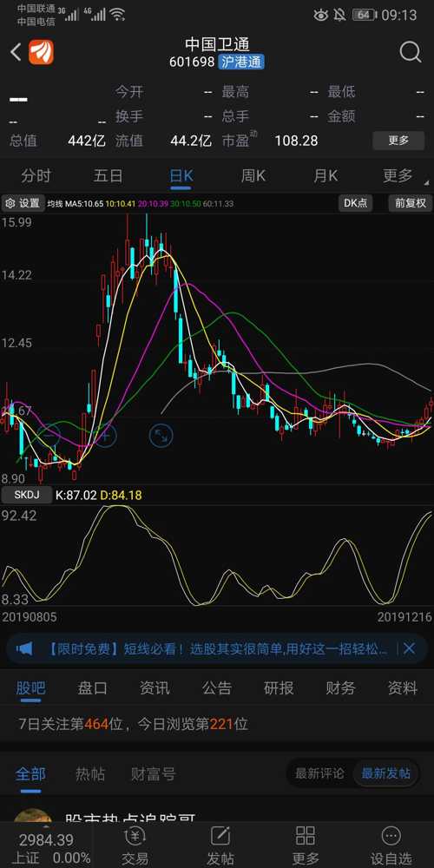Change the SKDJ indicator selector

25,495
